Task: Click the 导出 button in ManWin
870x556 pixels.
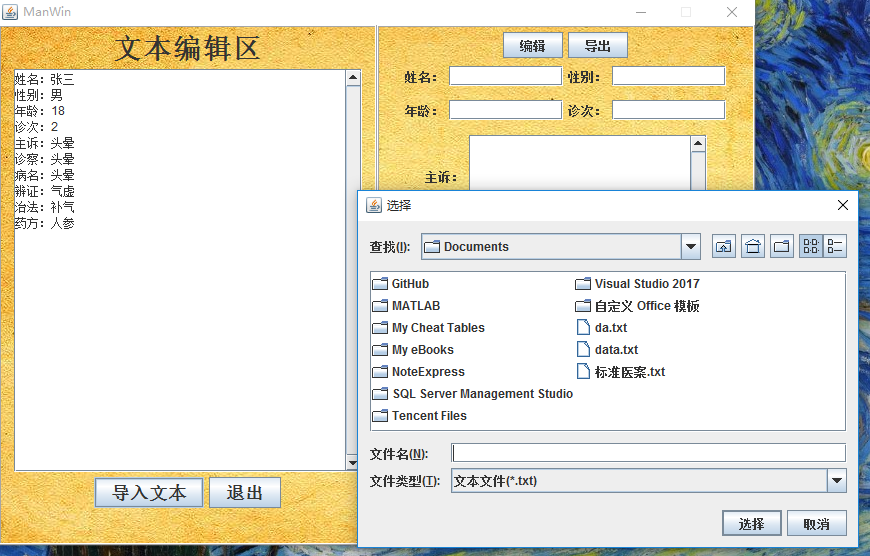Action: click(x=598, y=46)
